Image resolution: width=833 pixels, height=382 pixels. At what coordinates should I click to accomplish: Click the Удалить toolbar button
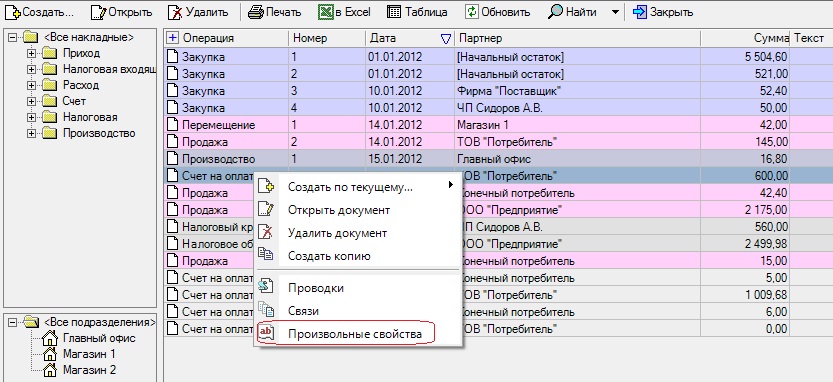click(198, 12)
